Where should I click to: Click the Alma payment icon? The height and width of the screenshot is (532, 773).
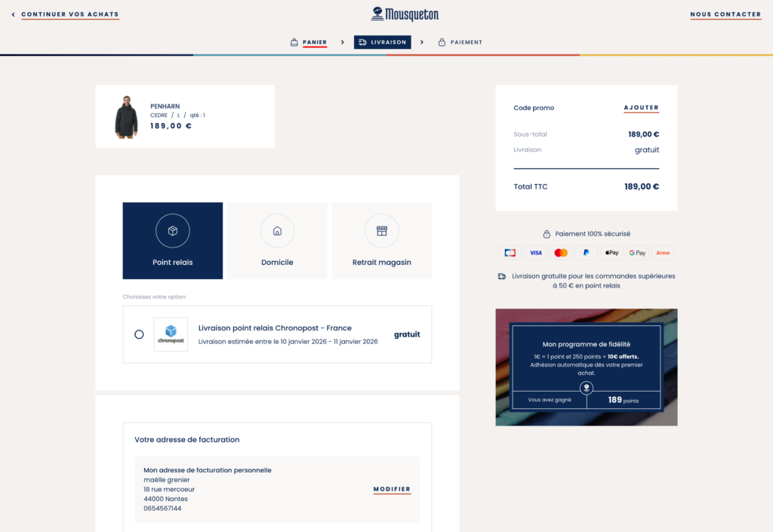click(x=663, y=253)
